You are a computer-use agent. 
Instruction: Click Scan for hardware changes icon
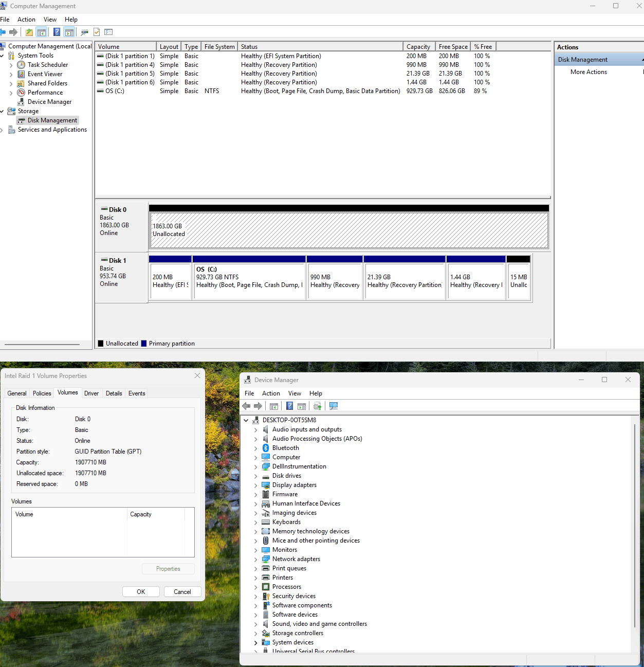pos(334,406)
